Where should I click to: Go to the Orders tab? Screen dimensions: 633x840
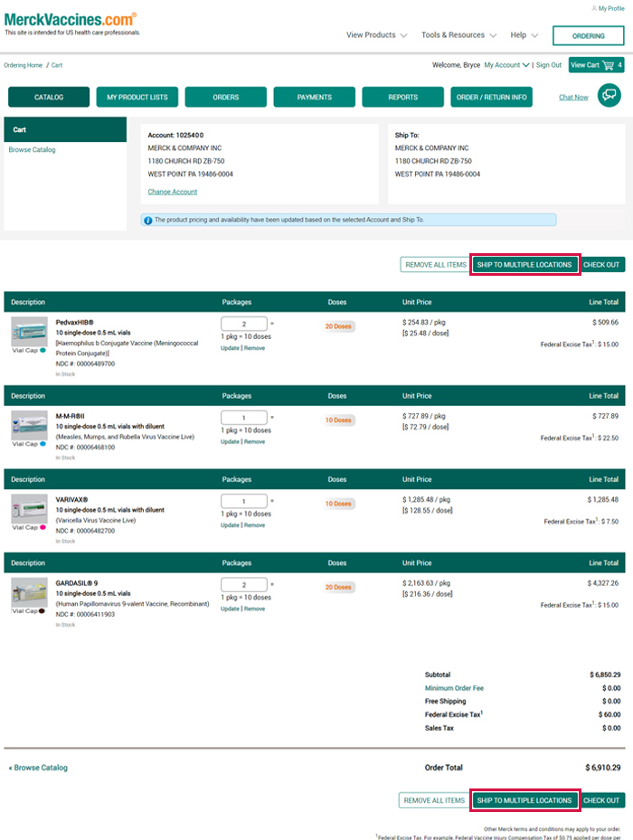pos(226,97)
